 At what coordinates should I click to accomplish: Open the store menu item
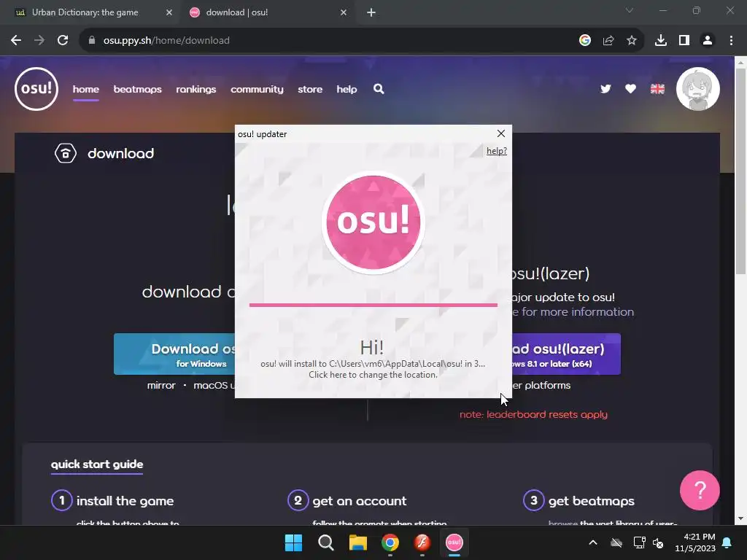tap(310, 89)
